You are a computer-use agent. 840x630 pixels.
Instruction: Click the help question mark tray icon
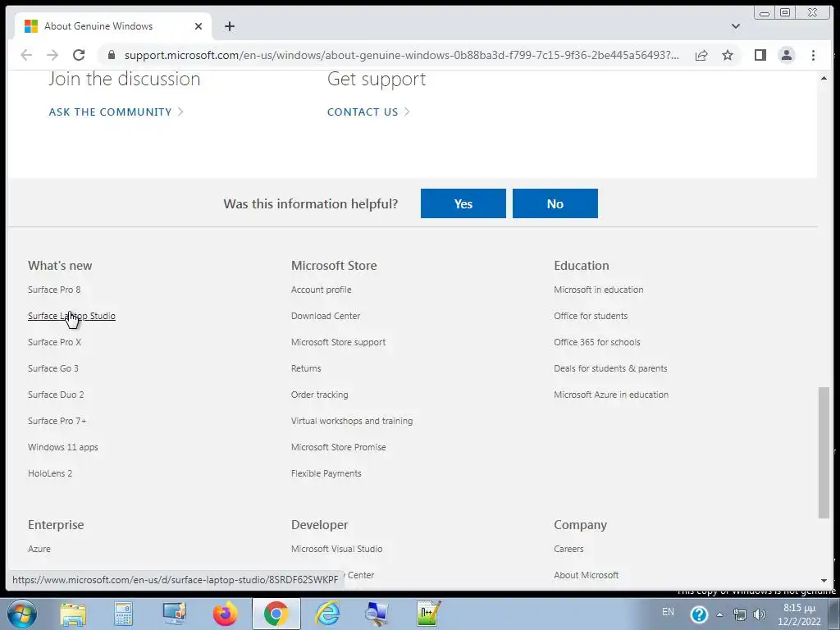pyautogui.click(x=699, y=614)
